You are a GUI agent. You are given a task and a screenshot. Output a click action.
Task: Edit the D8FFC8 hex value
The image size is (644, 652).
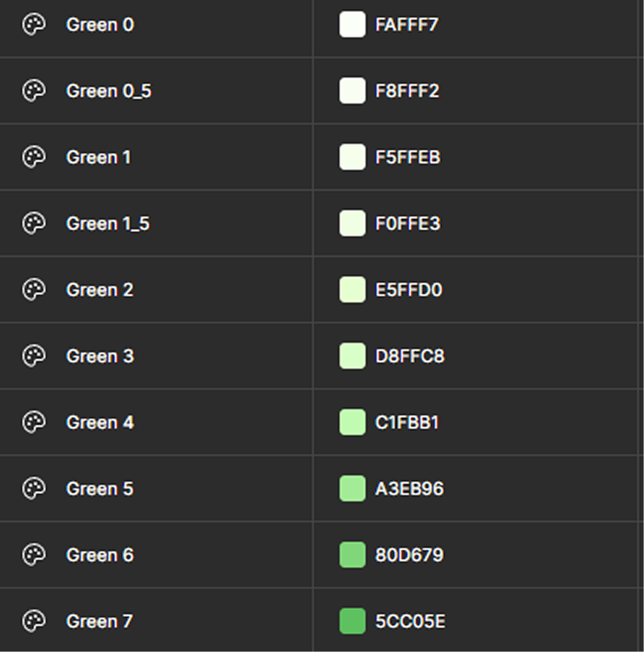click(x=409, y=356)
